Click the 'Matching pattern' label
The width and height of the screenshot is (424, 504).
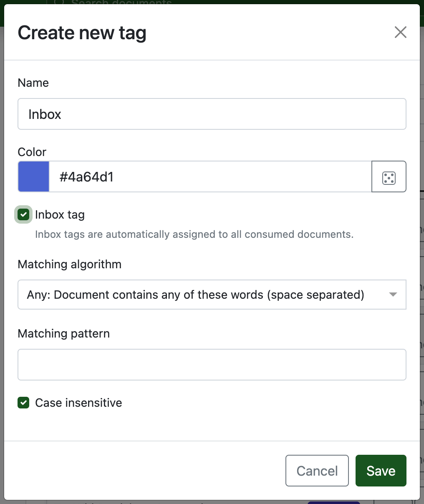tap(64, 334)
